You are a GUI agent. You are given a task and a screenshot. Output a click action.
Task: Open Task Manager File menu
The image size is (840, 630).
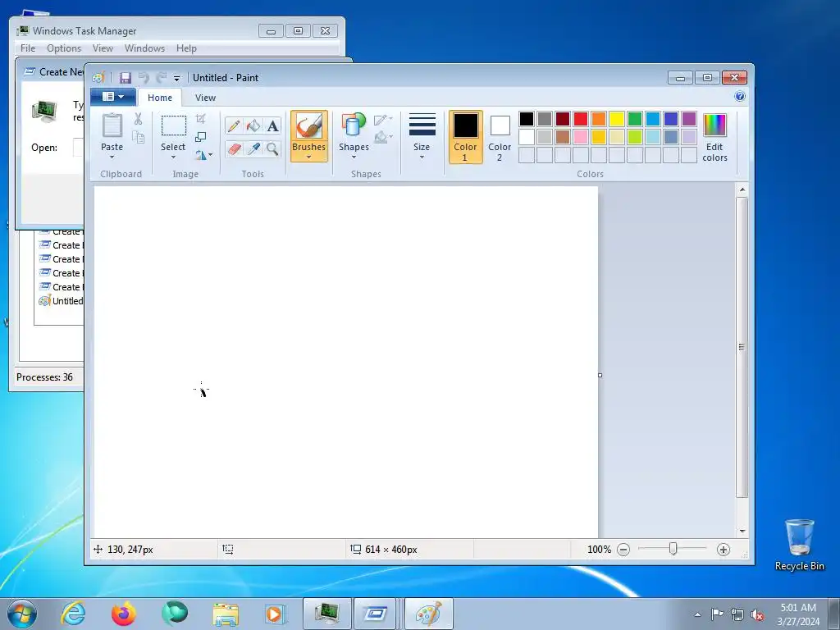28,48
